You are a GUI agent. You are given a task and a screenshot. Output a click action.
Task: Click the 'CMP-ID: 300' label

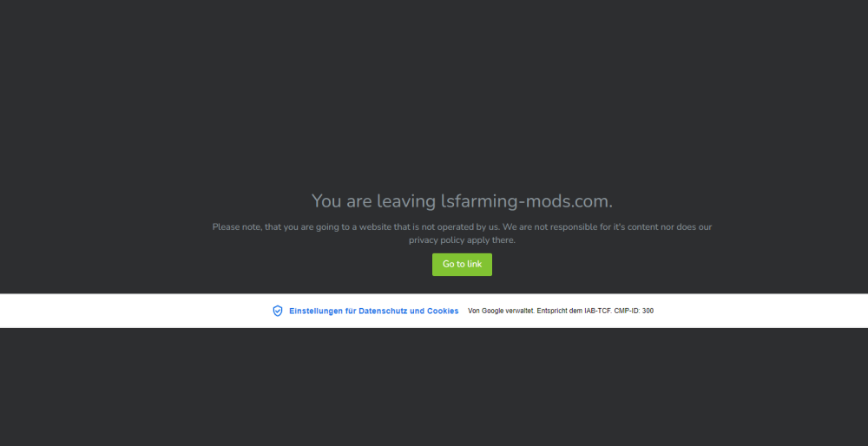coord(634,311)
